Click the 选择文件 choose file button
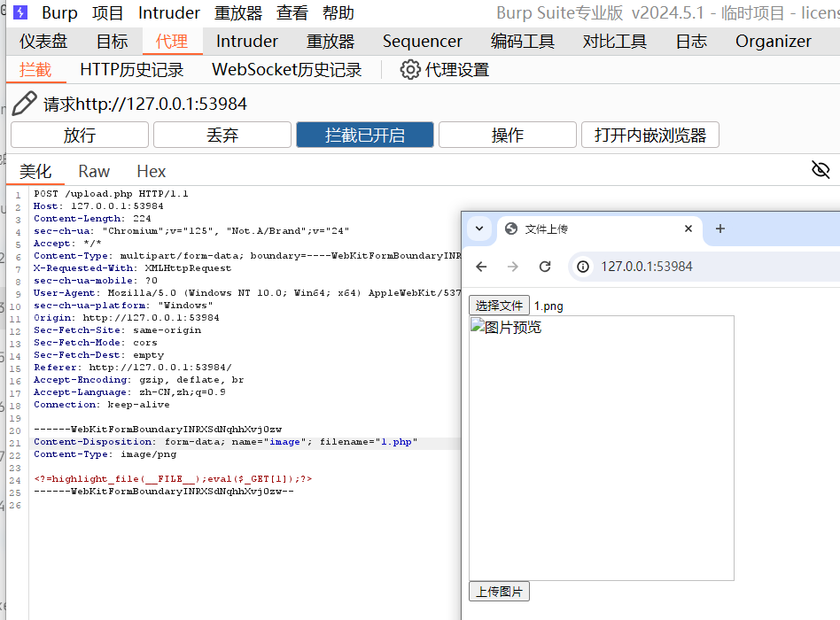 point(499,306)
